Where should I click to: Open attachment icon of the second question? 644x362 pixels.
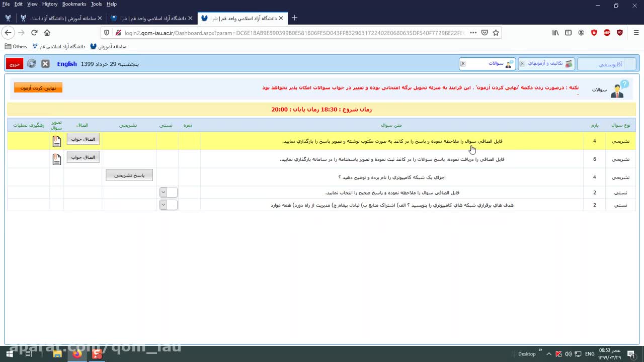pos(57,159)
